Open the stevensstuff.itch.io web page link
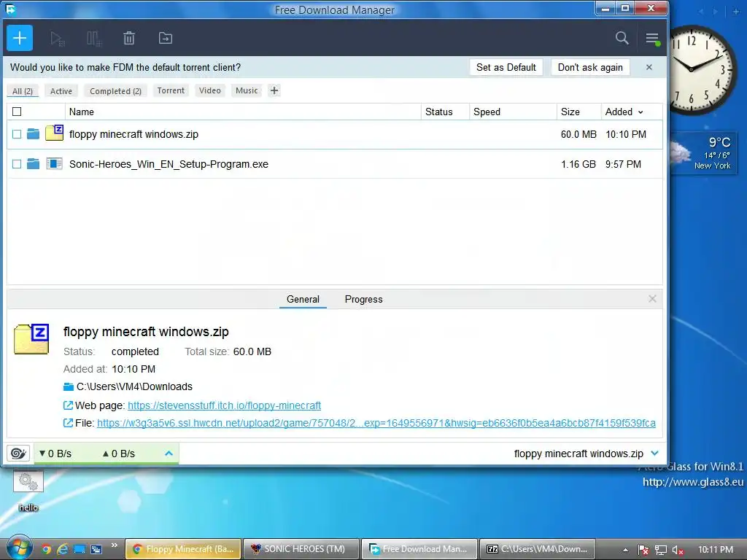Viewport: 747px width, 560px height. coord(225,405)
